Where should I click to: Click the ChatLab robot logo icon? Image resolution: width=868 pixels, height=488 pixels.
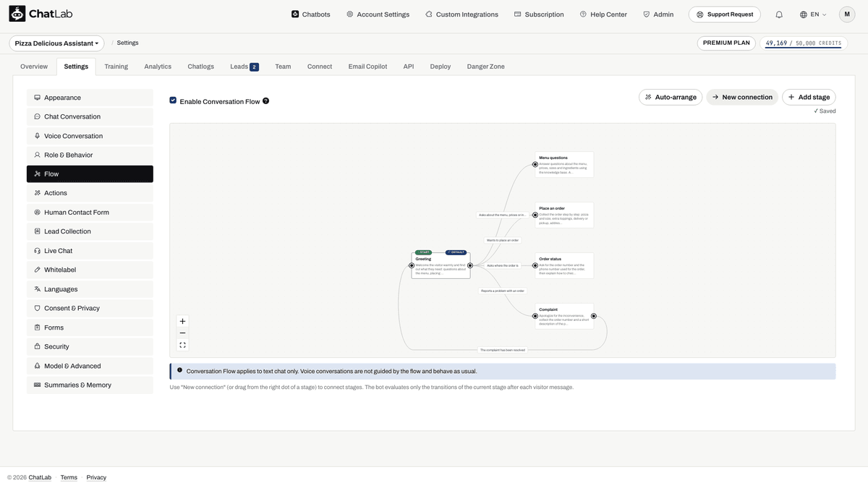point(17,14)
